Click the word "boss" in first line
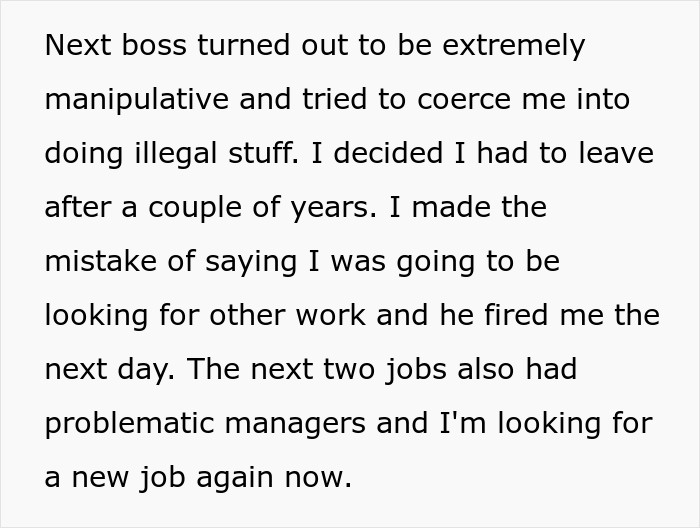Screen dimensions: 700x528 (x=154, y=45)
